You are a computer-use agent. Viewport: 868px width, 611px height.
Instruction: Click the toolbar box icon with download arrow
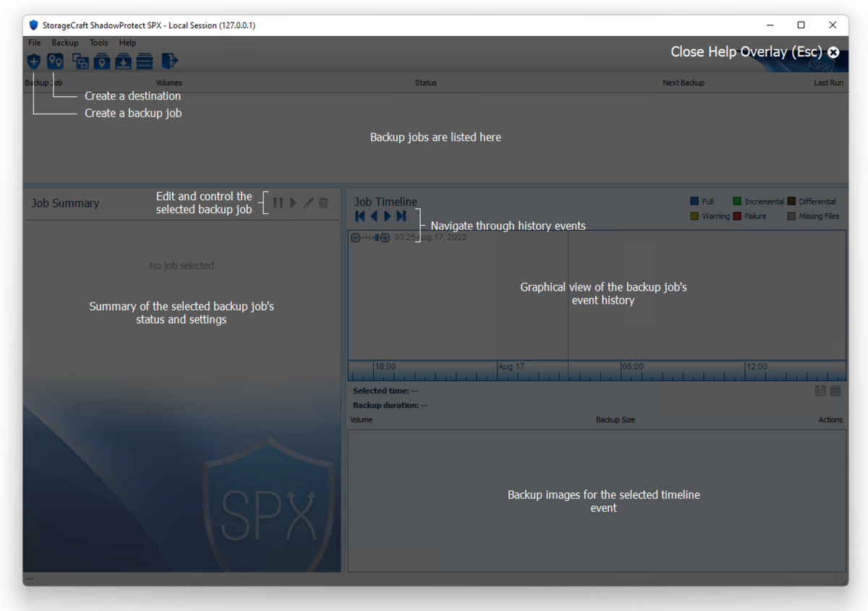pyautogui.click(x=124, y=61)
